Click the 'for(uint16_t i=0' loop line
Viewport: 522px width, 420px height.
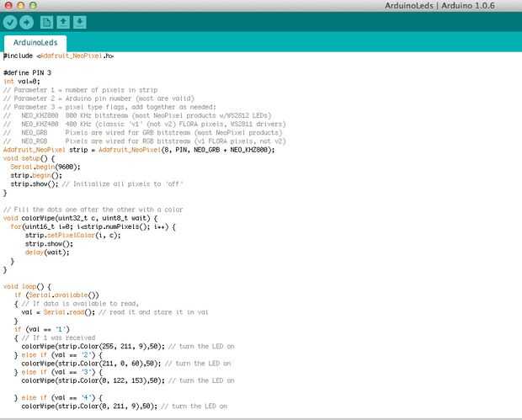93,226
